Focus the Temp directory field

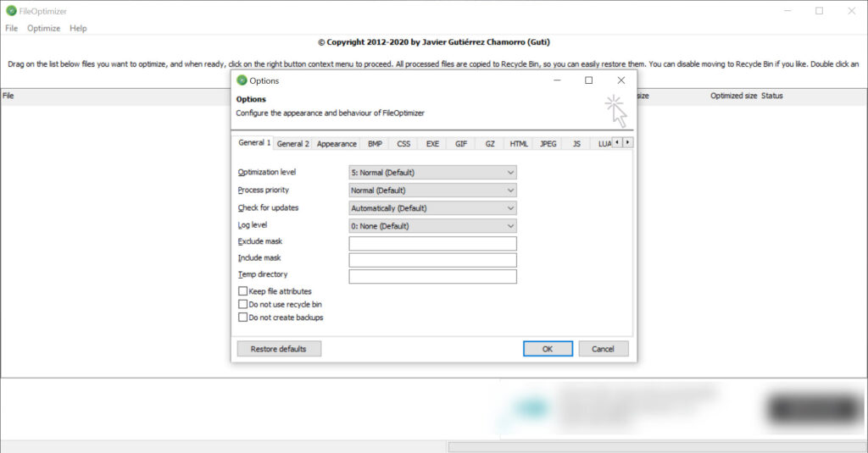pyautogui.click(x=432, y=277)
